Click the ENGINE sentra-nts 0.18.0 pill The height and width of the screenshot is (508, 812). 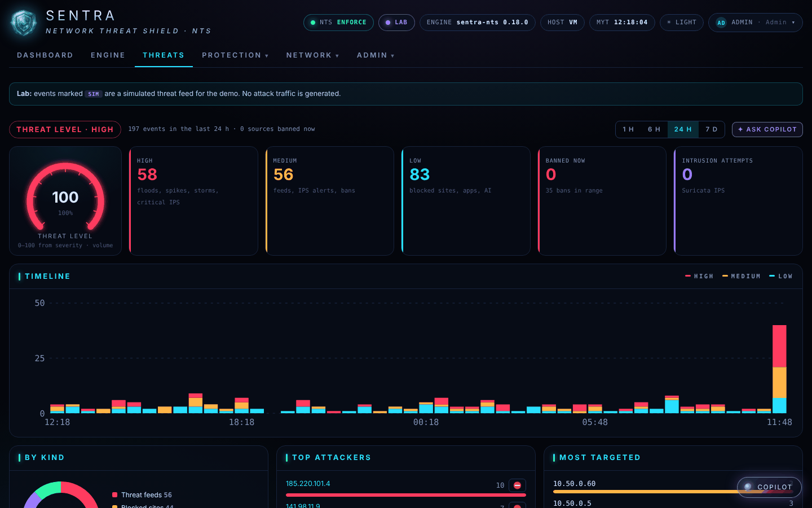pos(478,23)
